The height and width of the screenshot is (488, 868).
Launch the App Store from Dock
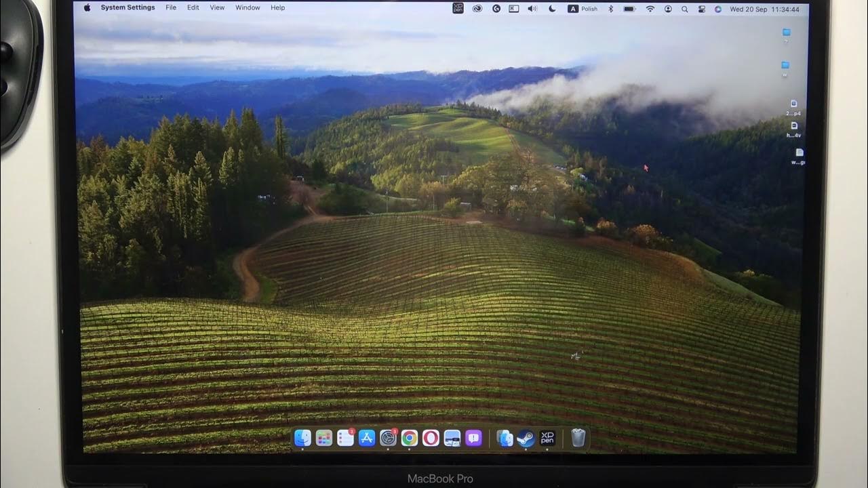(367, 439)
